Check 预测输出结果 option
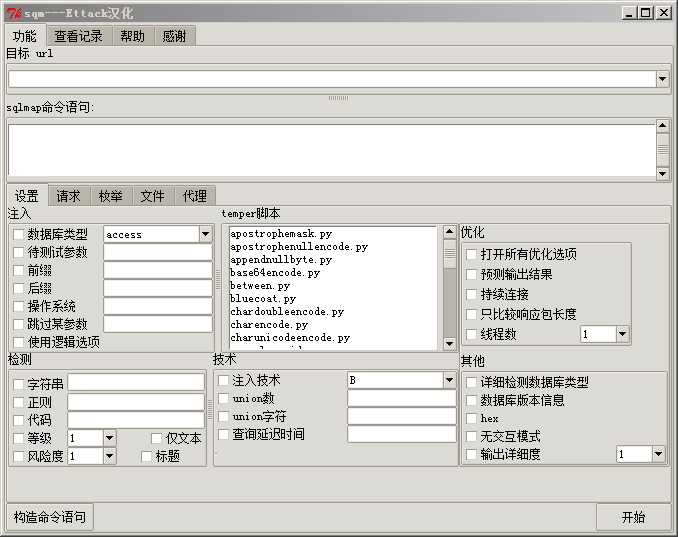 point(471,275)
